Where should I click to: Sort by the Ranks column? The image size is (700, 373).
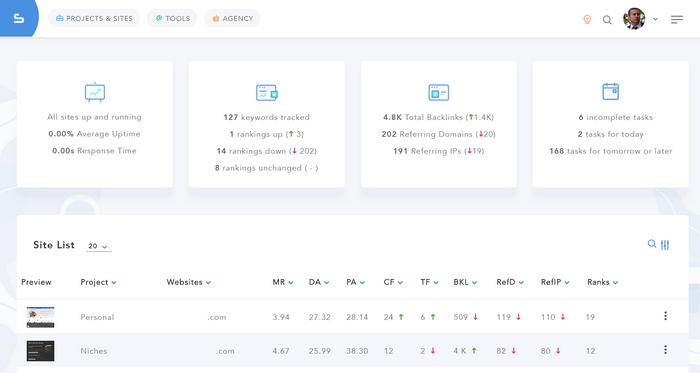[x=602, y=282]
